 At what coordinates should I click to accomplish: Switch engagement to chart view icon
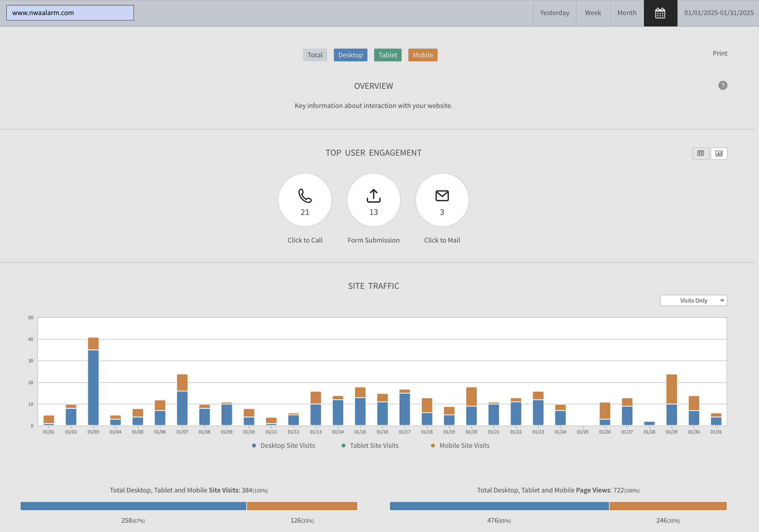click(x=719, y=153)
